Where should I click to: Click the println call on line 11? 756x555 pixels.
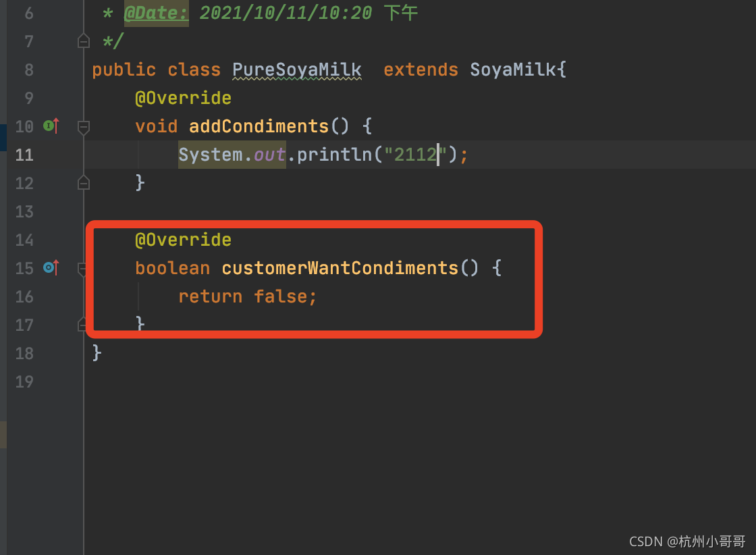tap(334, 155)
